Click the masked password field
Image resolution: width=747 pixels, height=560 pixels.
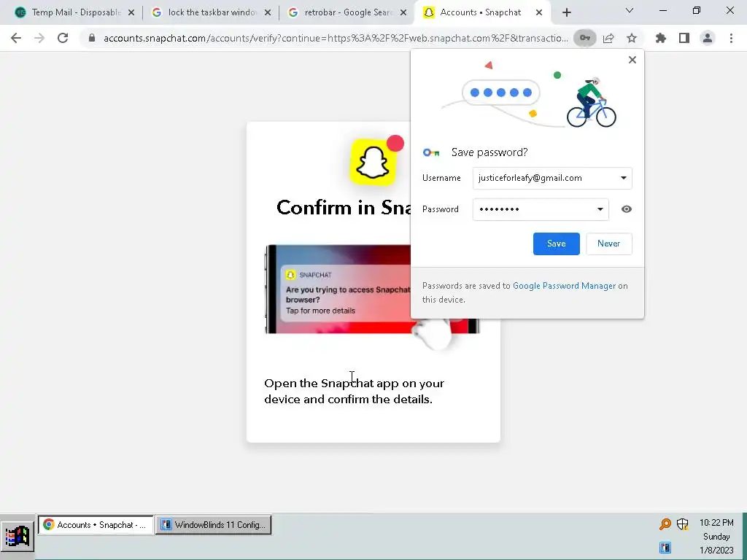coord(541,209)
